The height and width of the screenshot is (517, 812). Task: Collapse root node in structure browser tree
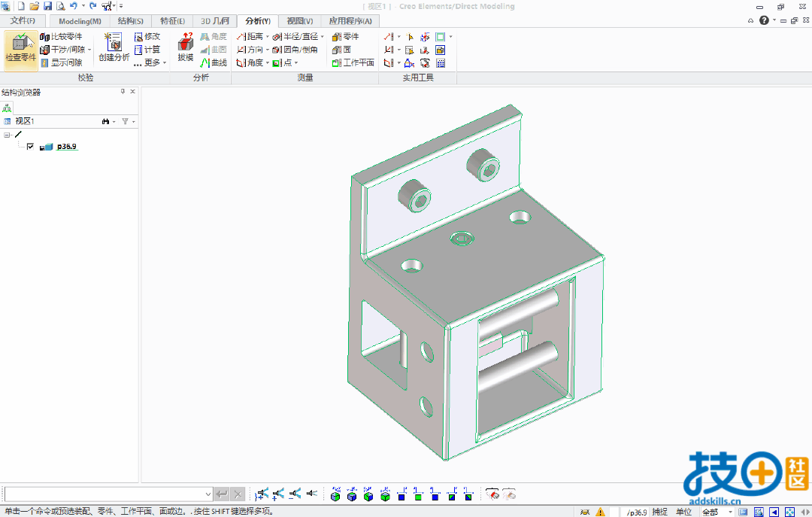point(7,135)
